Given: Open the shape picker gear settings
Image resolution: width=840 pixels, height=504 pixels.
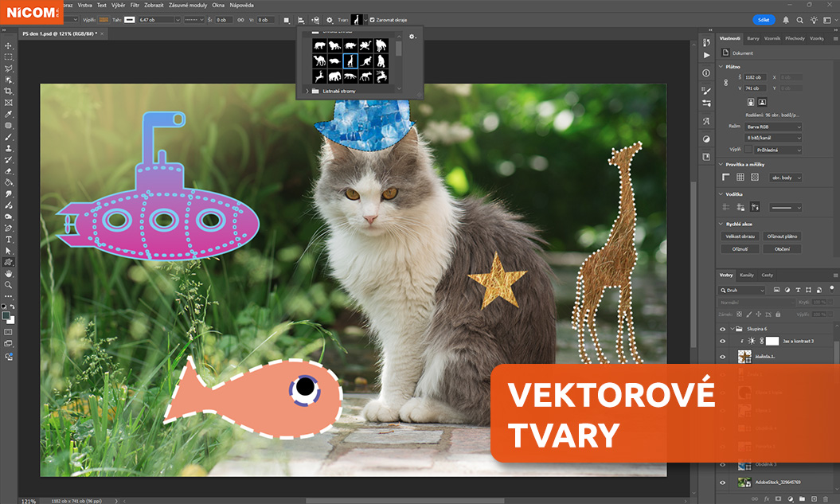Looking at the screenshot, I should point(412,37).
